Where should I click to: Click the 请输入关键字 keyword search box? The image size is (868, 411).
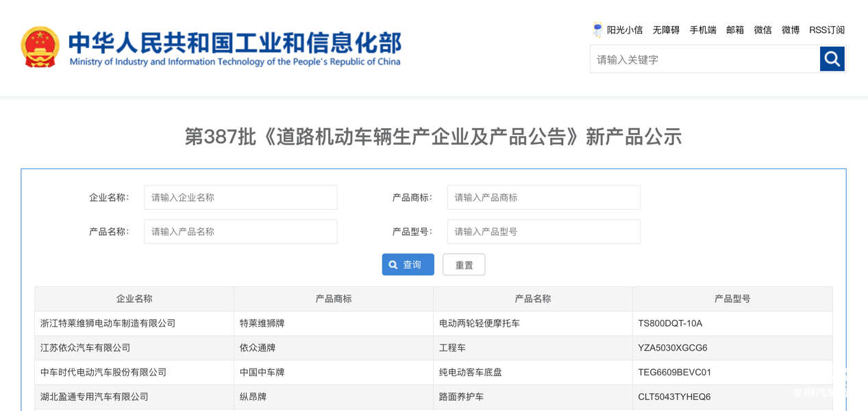[x=704, y=59]
